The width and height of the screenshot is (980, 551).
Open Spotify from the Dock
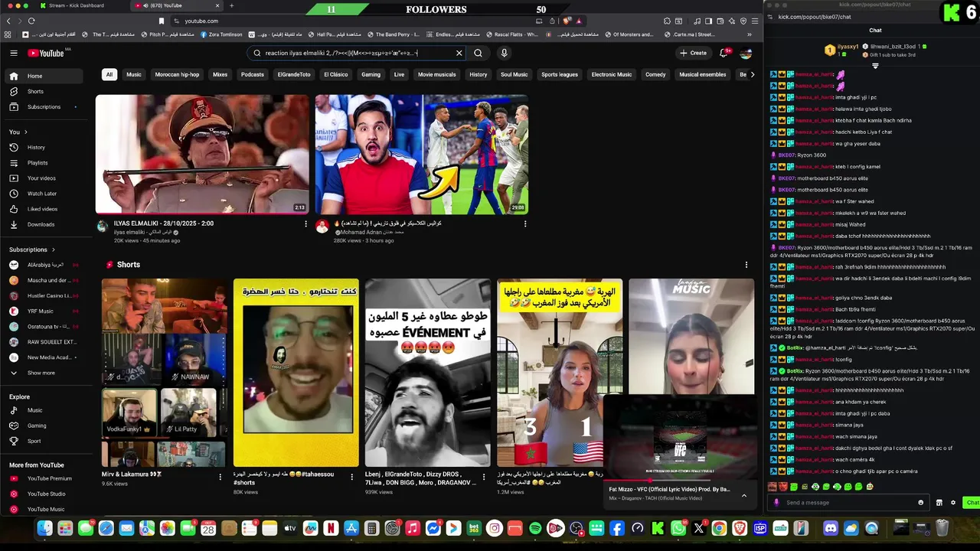(535, 528)
